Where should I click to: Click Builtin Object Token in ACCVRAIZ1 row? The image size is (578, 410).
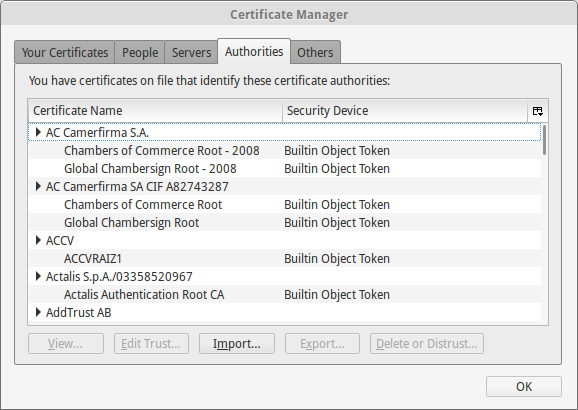[337, 258]
